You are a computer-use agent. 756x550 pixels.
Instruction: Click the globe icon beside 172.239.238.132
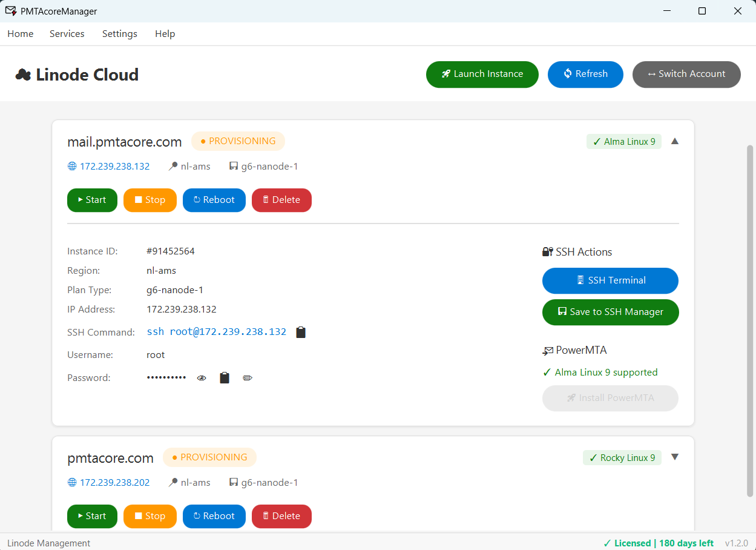pos(73,165)
